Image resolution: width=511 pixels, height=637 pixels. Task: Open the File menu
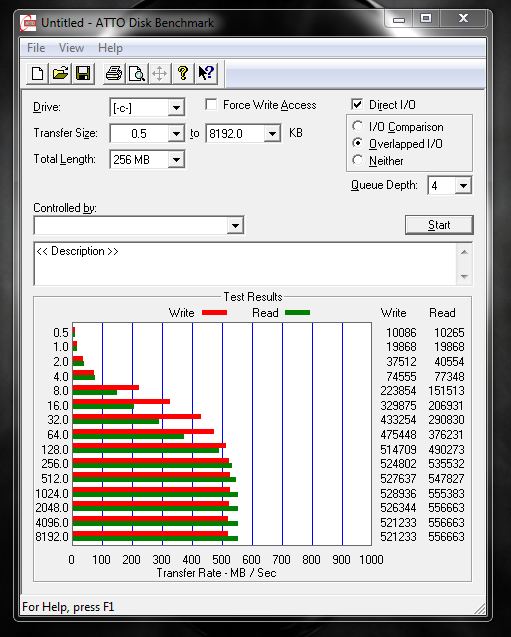tap(36, 48)
